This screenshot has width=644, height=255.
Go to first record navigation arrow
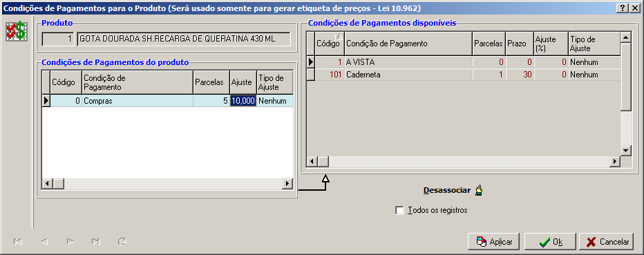(x=18, y=241)
